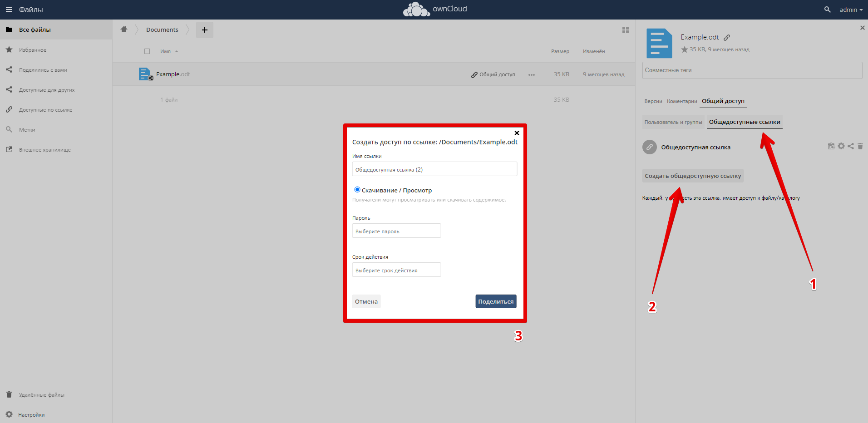This screenshot has height=423, width=868.
Task: Toggle grid view of files
Action: 626,30
